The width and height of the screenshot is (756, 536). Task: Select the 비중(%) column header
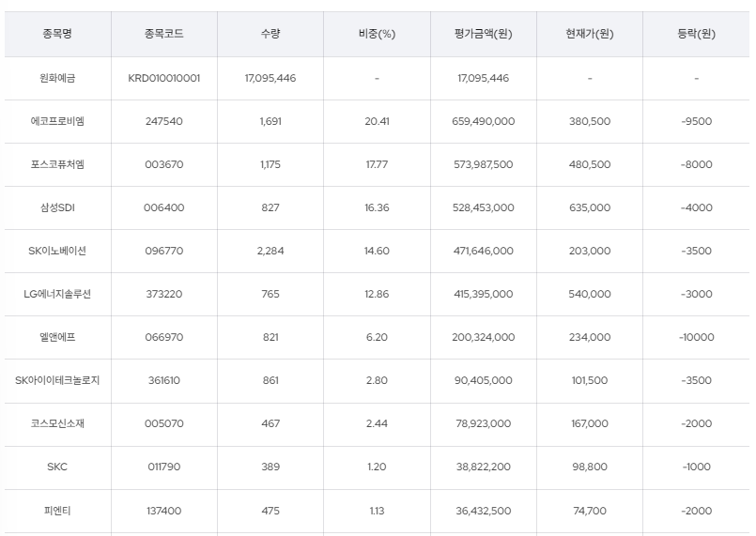click(x=377, y=34)
